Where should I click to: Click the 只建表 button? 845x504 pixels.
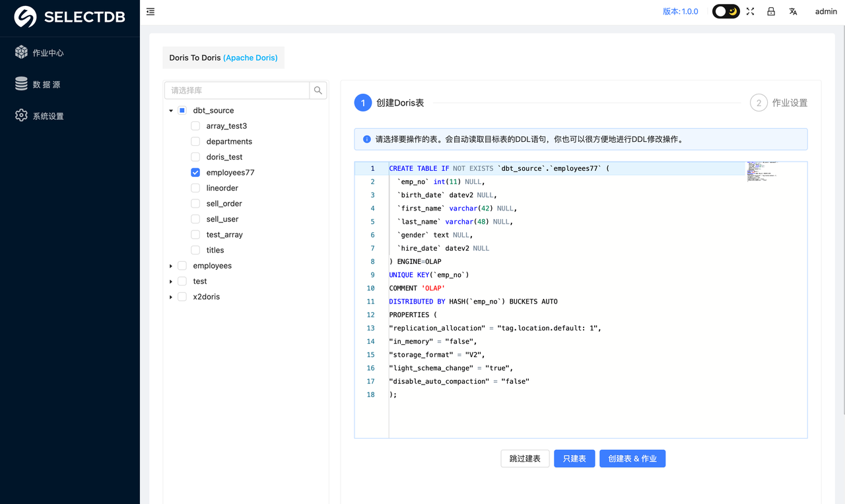[x=574, y=458]
